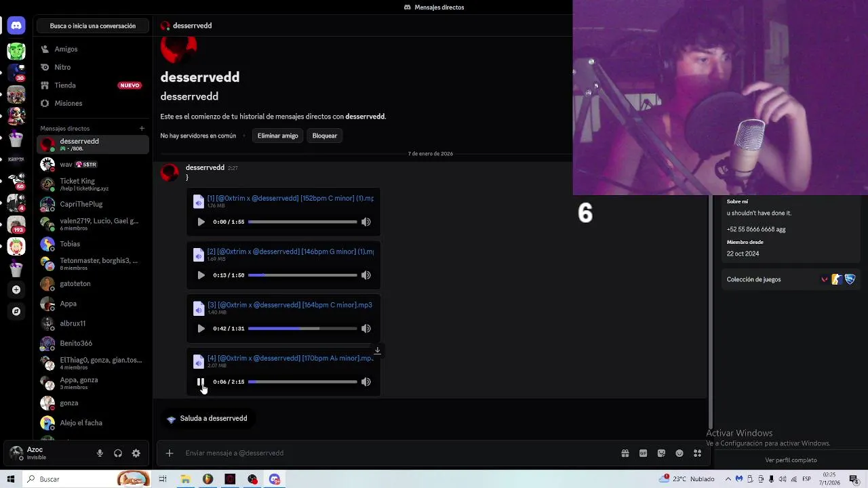Open File Explorer from taskbar
This screenshot has width=868, height=488.
pyautogui.click(x=185, y=479)
